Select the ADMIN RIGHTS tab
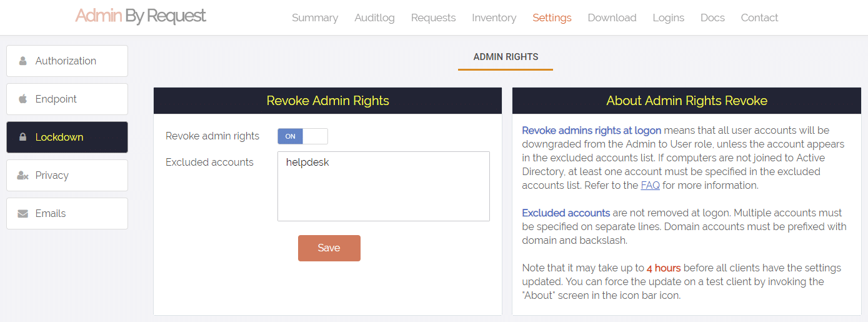Image resolution: width=868 pixels, height=322 pixels. (506, 57)
